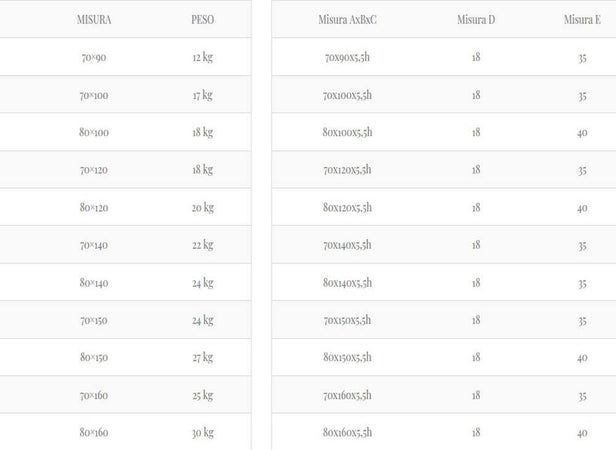Select the 70×90 size cell
This screenshot has width=616, height=450.
click(94, 57)
